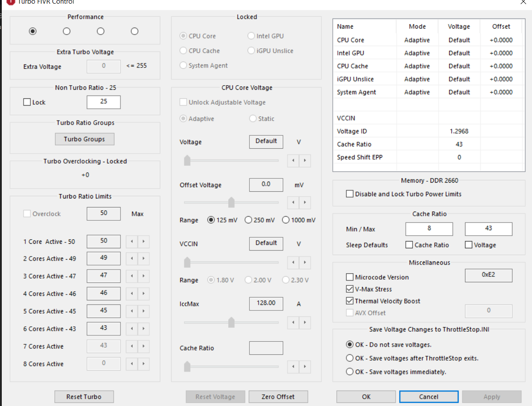Click the Microcode 0xE2 field
This screenshot has width=532, height=406.
click(489, 275)
